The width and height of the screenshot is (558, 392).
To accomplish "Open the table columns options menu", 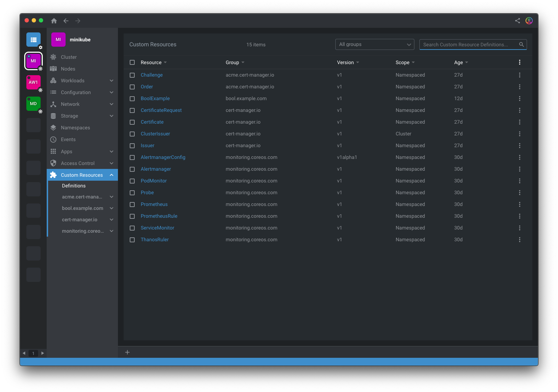I will point(520,62).
